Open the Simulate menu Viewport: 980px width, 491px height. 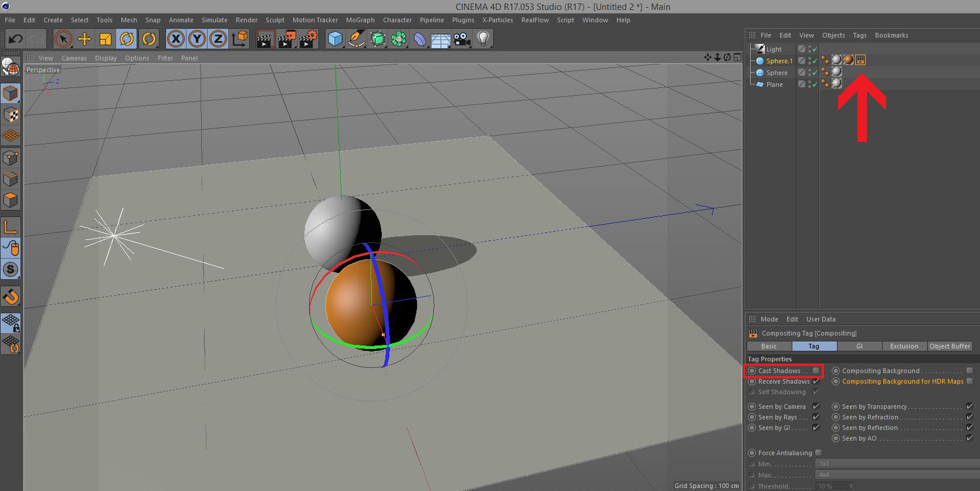215,20
